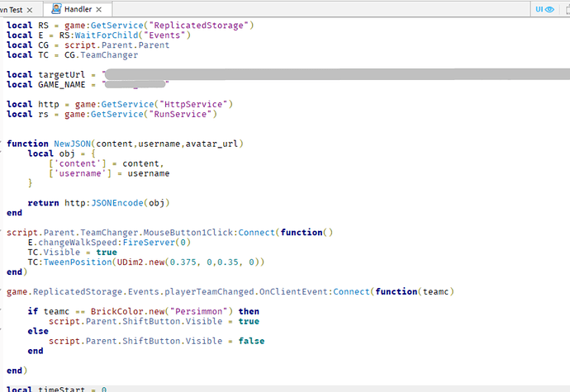Click the 'TC.Visible = true' line
This screenshot has width=570, height=392.
[73, 253]
